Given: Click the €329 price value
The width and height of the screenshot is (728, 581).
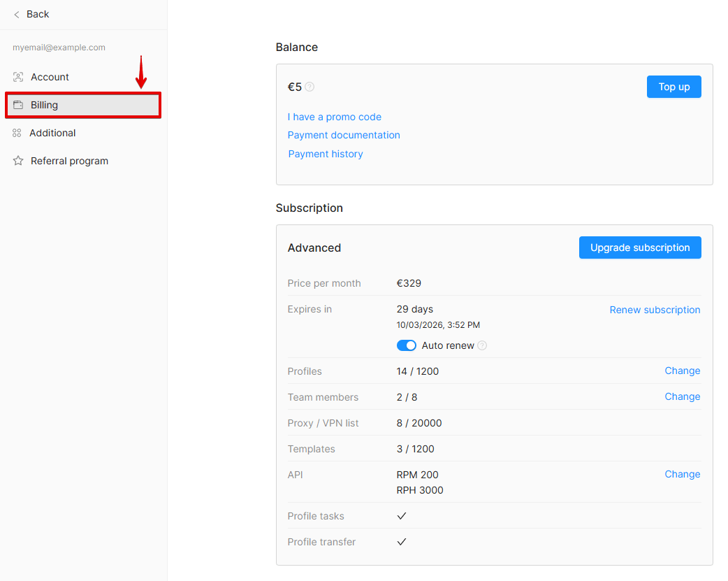Looking at the screenshot, I should [409, 284].
